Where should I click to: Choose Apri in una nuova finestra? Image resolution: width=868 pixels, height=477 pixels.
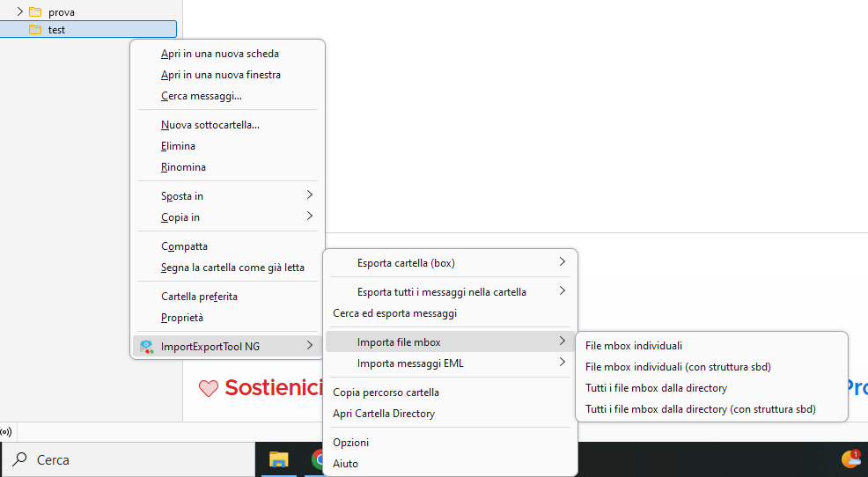227,75
